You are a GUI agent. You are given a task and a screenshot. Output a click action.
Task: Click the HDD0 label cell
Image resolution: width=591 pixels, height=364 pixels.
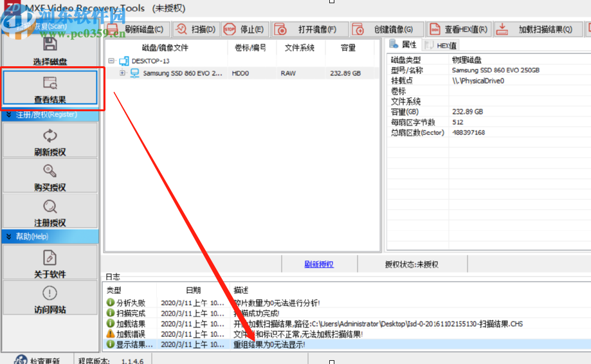[241, 73]
